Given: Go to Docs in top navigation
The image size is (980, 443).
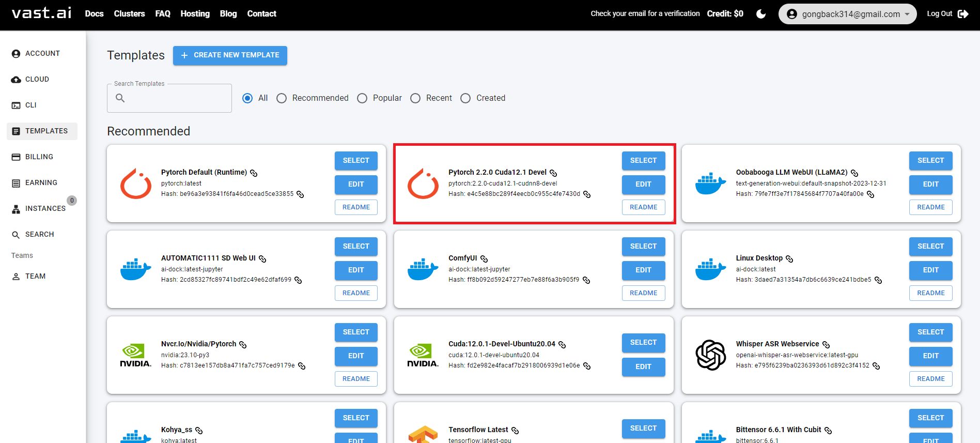Looking at the screenshot, I should point(94,14).
